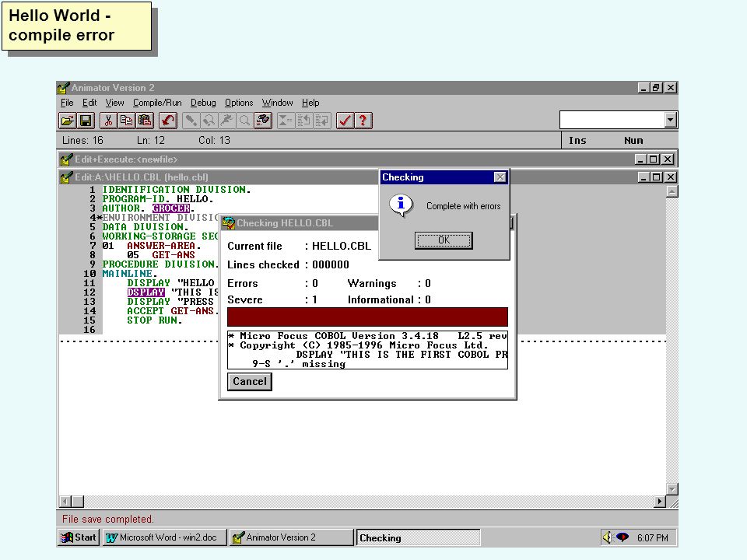
Task: Click the Animator Version 2 title bar icon
Action: click(63, 88)
